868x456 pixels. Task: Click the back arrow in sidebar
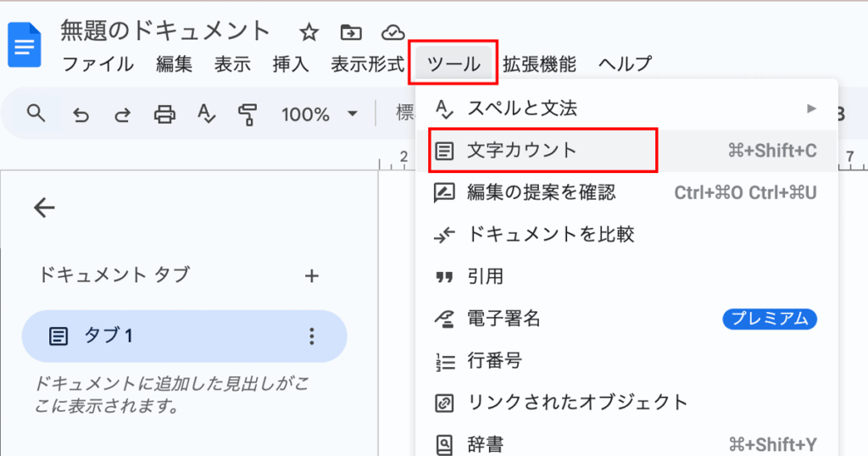tap(44, 208)
